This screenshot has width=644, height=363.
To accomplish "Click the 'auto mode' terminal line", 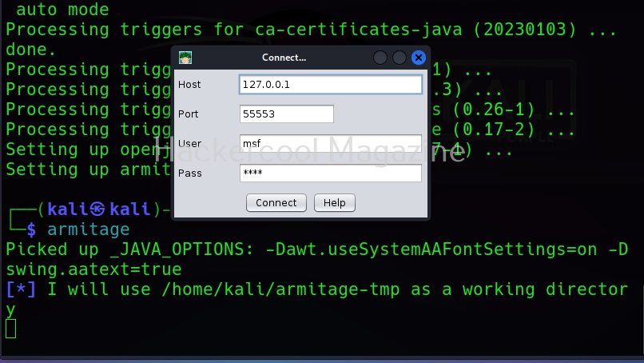I will 62,9.
